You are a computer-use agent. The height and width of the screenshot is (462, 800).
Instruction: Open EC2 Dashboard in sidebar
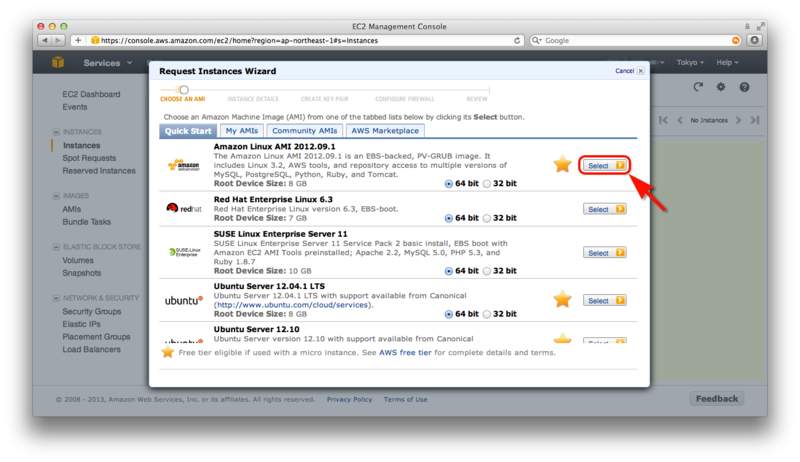click(91, 94)
